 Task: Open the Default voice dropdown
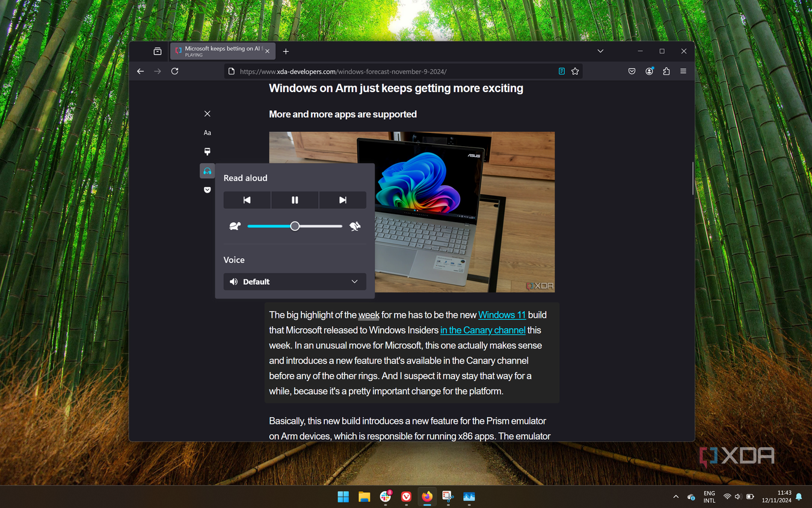pos(295,282)
